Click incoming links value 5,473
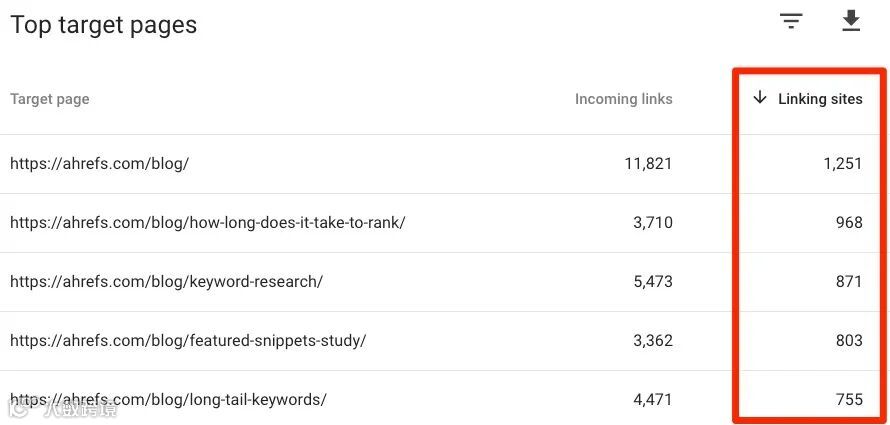Image resolution: width=890 pixels, height=425 pixels. click(x=653, y=281)
